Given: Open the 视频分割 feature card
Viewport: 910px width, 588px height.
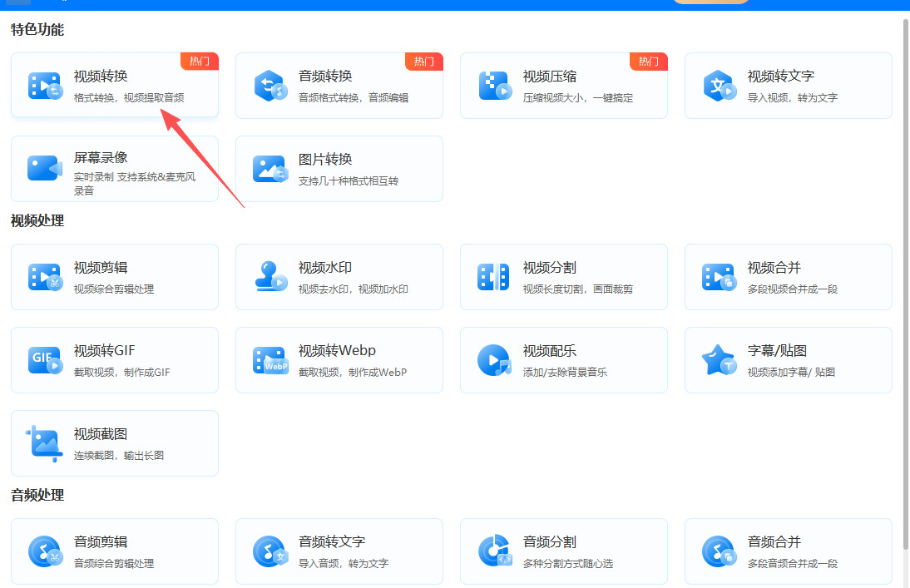Looking at the screenshot, I should click(563, 277).
